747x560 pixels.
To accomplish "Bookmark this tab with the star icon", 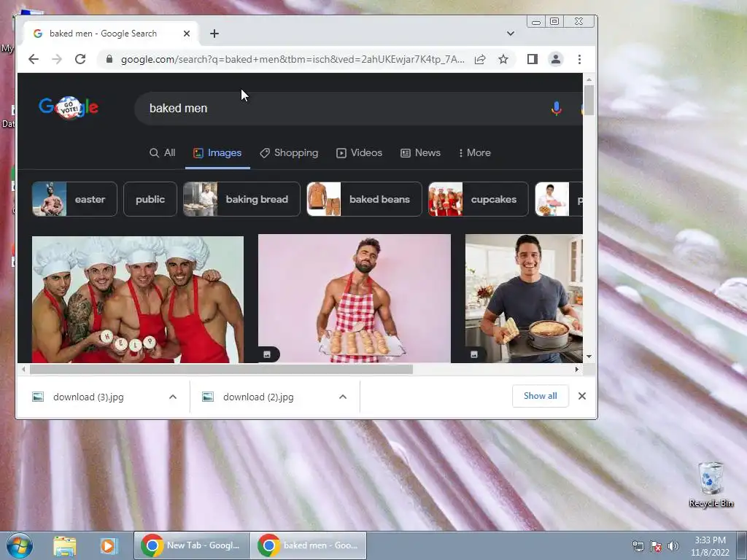I will point(503,59).
